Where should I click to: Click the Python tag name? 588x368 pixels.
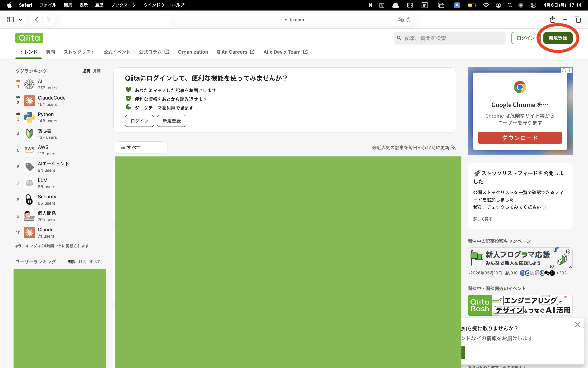pyautogui.click(x=46, y=114)
